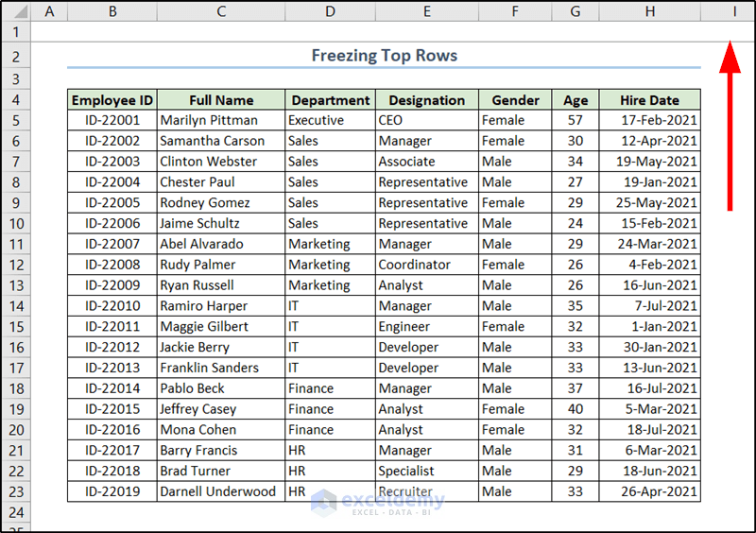Select row 4 header

click(x=15, y=100)
